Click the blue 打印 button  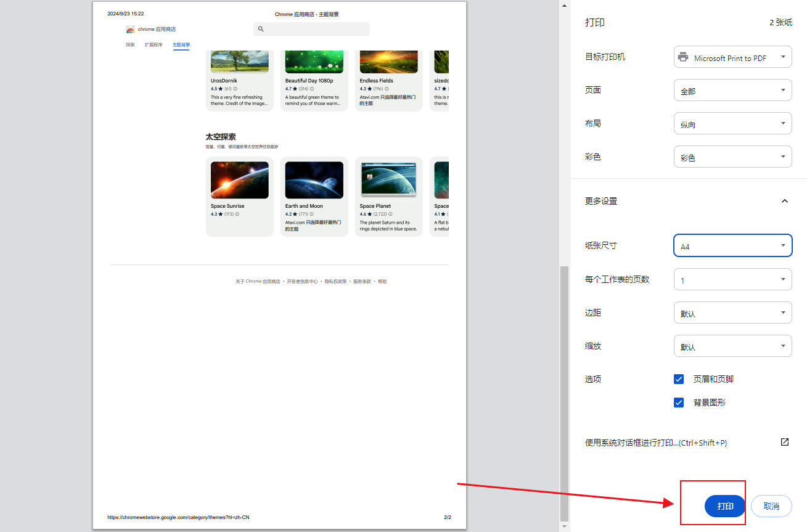tap(725, 506)
